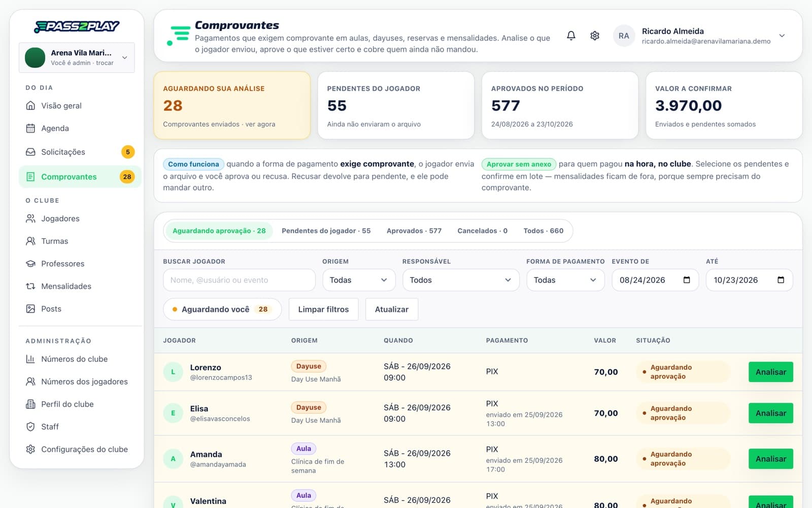Click the Até date field
Viewport: 812px width, 508px height.
749,280
